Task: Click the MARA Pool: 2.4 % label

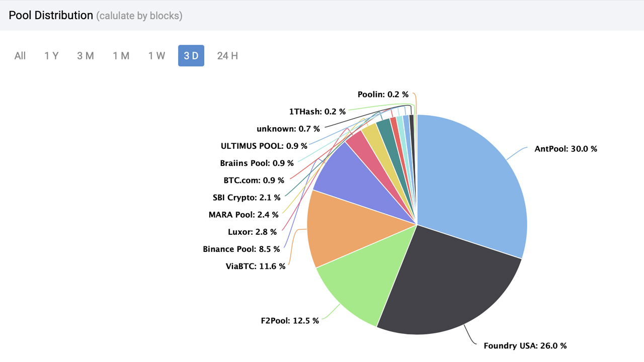Action: [x=243, y=214]
